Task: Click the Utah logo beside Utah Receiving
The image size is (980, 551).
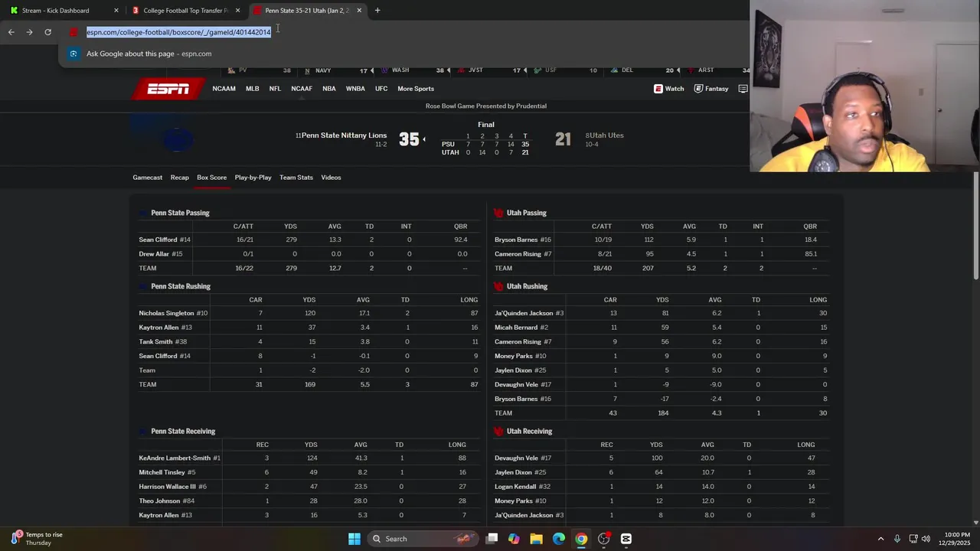Action: [x=498, y=432]
